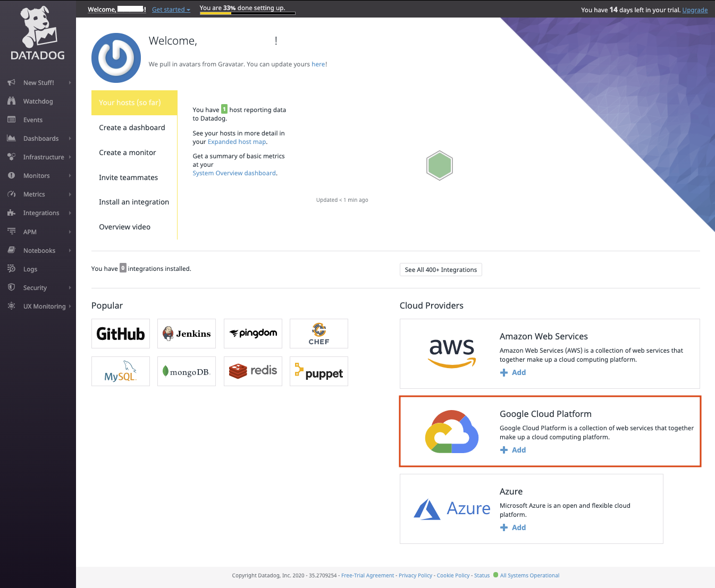Switch to the Create a monitor tab
Screen dimensions: 715x588
(128, 152)
